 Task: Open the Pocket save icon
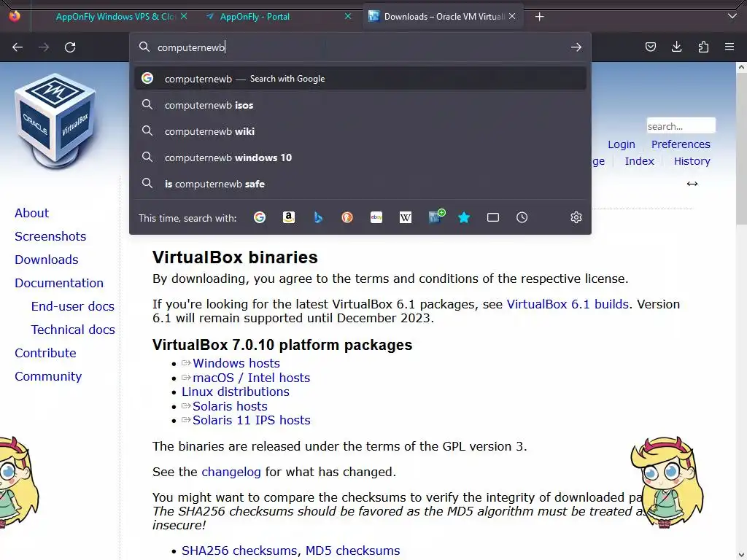coord(650,47)
